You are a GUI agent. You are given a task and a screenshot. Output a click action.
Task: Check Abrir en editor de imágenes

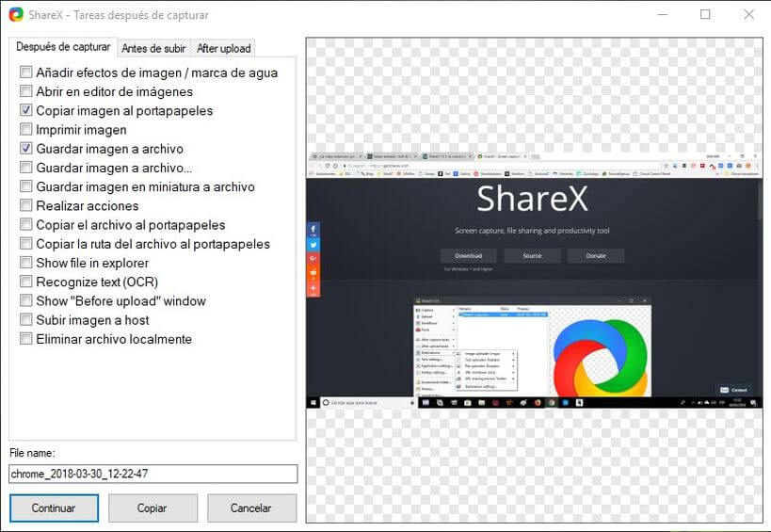click(26, 91)
